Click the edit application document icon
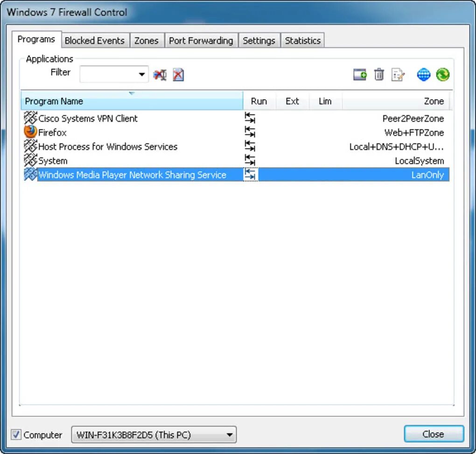The height and width of the screenshot is (454, 476). (x=398, y=75)
